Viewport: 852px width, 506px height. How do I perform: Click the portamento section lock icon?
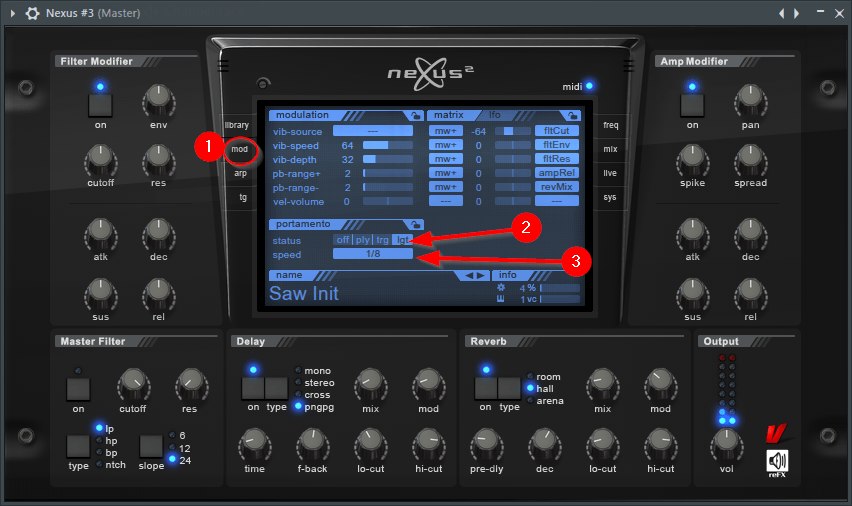click(415, 225)
